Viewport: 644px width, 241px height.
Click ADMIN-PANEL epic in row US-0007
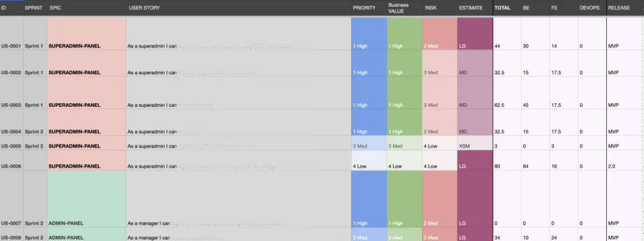click(x=87, y=199)
